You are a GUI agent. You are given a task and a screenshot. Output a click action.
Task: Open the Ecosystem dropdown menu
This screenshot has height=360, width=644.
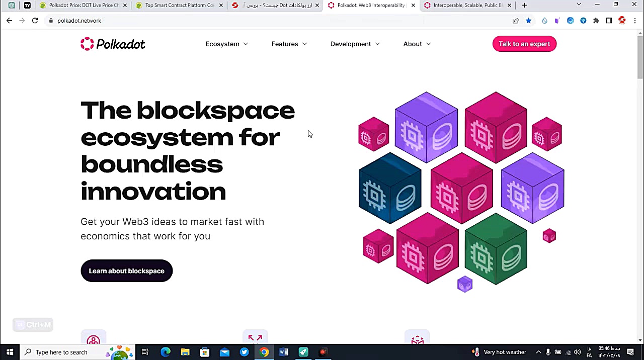click(x=226, y=44)
